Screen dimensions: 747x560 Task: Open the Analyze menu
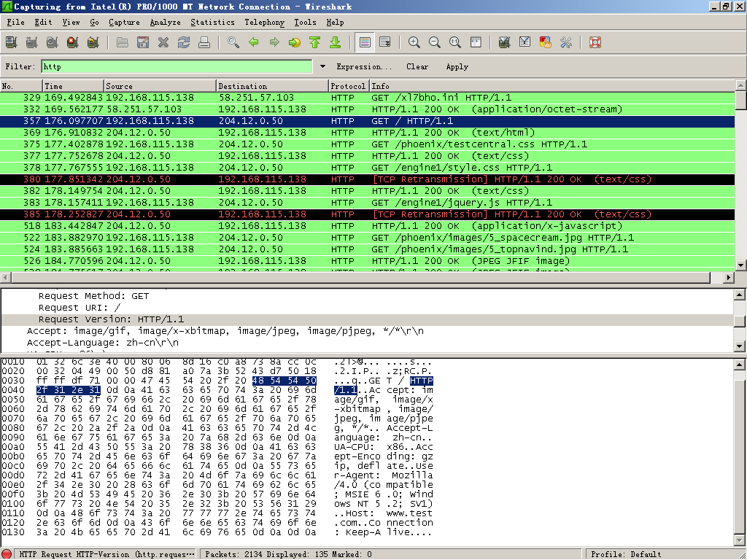[x=166, y=23]
